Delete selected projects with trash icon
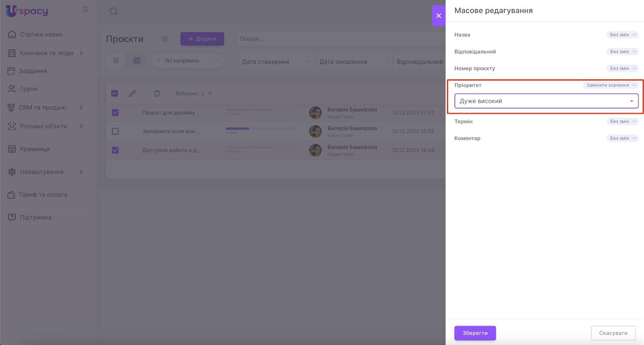Screen dimensions: 644x345 coord(157,94)
